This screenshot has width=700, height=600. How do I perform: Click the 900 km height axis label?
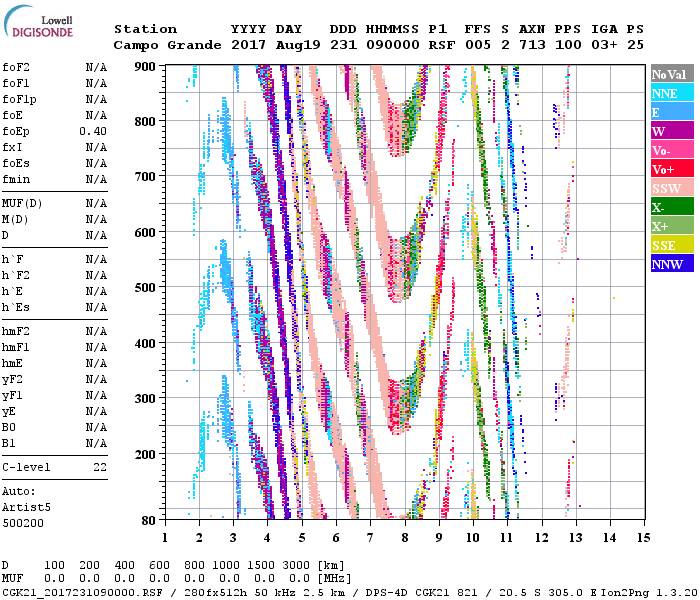(x=145, y=67)
